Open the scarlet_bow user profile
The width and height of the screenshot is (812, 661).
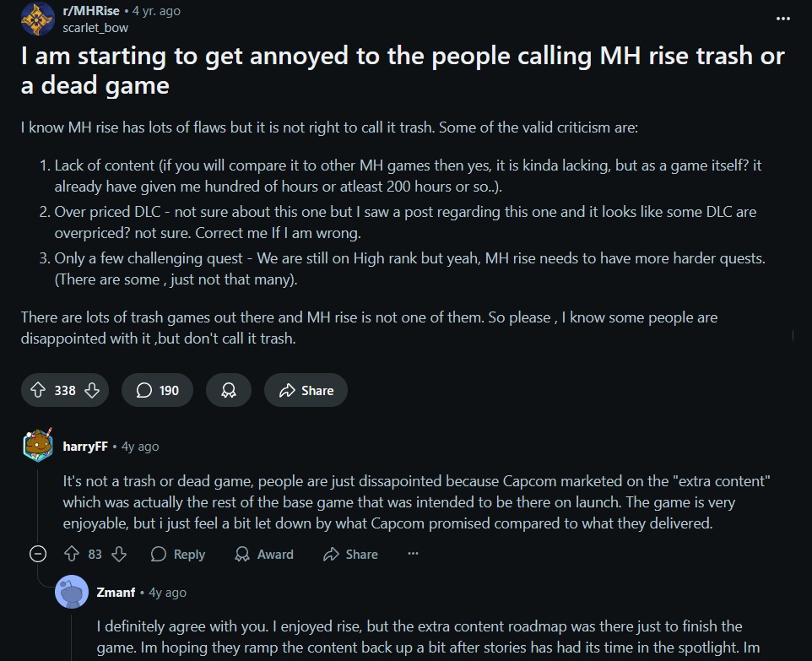pyautogui.click(x=95, y=28)
